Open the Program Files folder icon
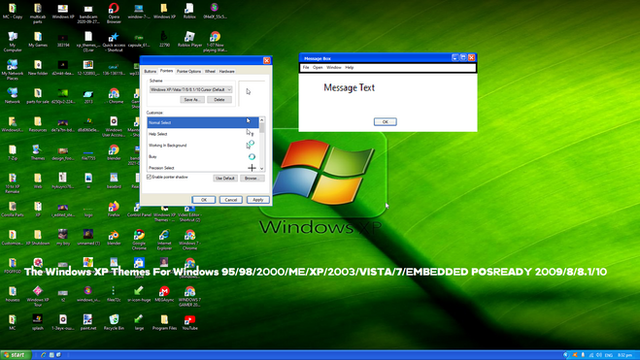This screenshot has height=360, width=640. coord(164,322)
